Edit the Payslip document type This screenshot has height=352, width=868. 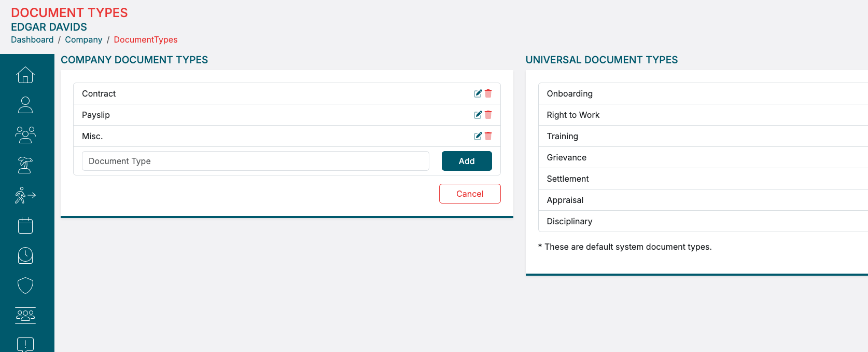point(478,115)
